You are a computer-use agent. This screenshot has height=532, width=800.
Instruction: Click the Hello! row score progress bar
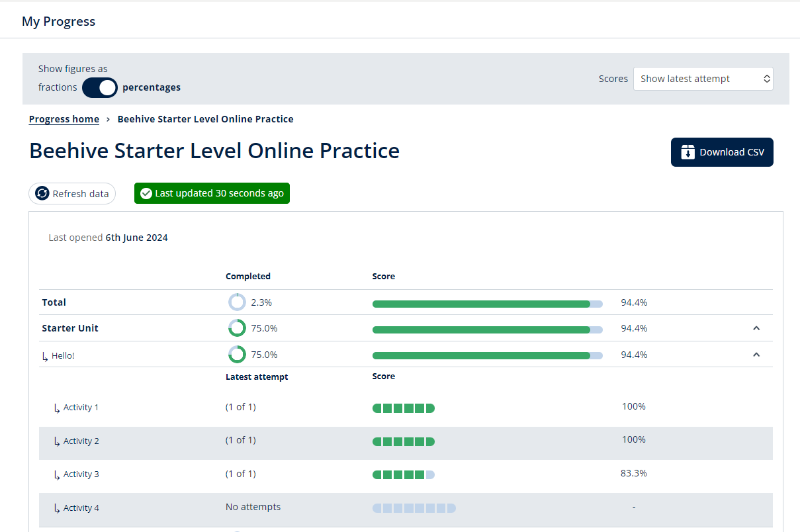pos(488,355)
